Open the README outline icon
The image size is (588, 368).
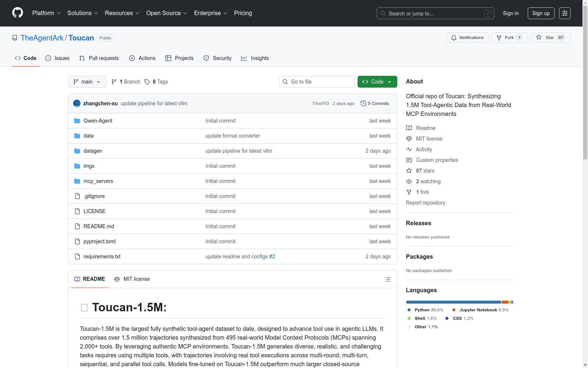click(387, 279)
